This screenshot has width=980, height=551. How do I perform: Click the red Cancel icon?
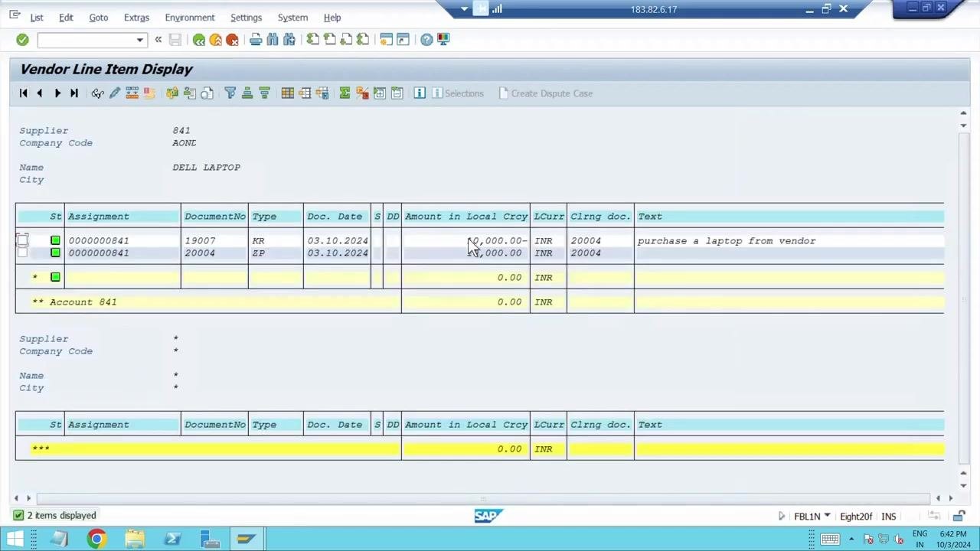233,40
